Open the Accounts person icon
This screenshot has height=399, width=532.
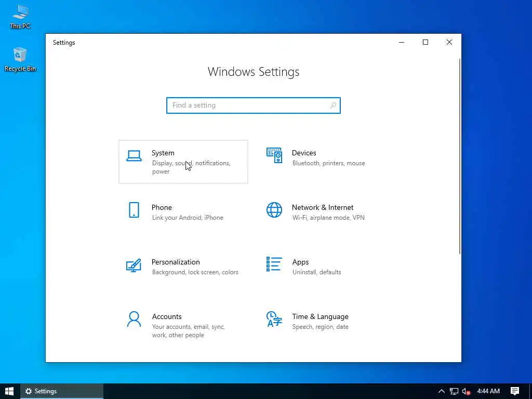[134, 320]
